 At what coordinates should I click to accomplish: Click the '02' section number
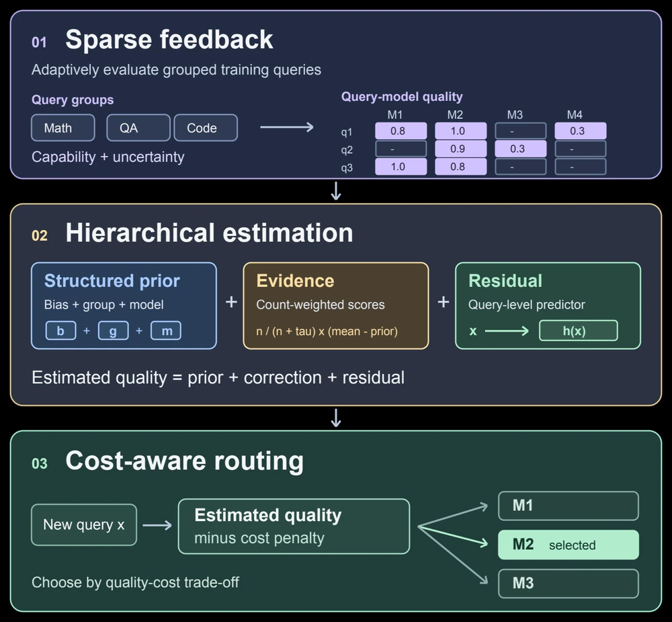tap(40, 235)
